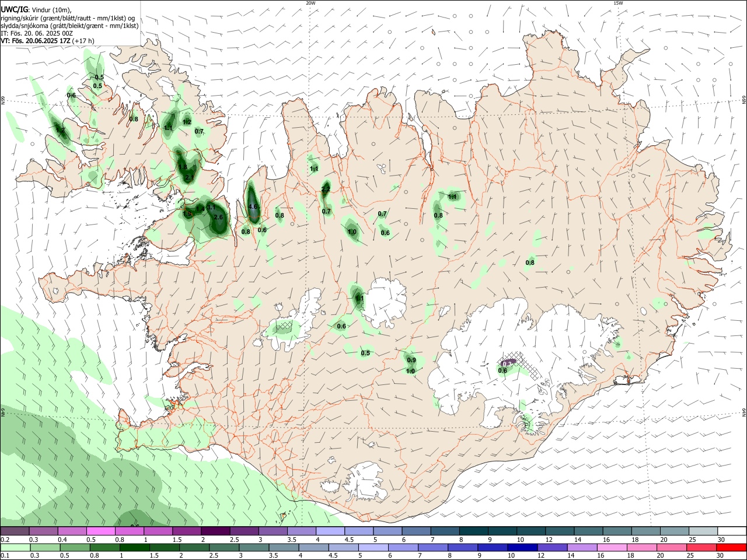Click the 4.6 precipitation value on the map

[x=253, y=206]
